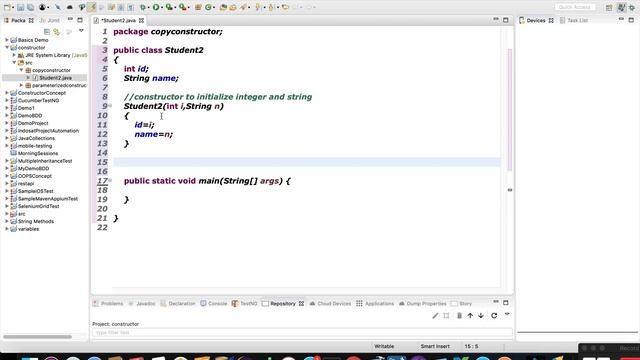This screenshot has width=640, height=360.
Task: Expand the Basics Demo project
Action: point(7,40)
